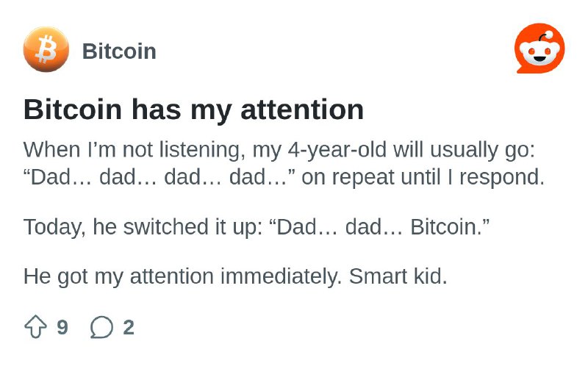Image resolution: width=588 pixels, height=366 pixels.
Task: Click the comment count number 2
Action: click(129, 327)
